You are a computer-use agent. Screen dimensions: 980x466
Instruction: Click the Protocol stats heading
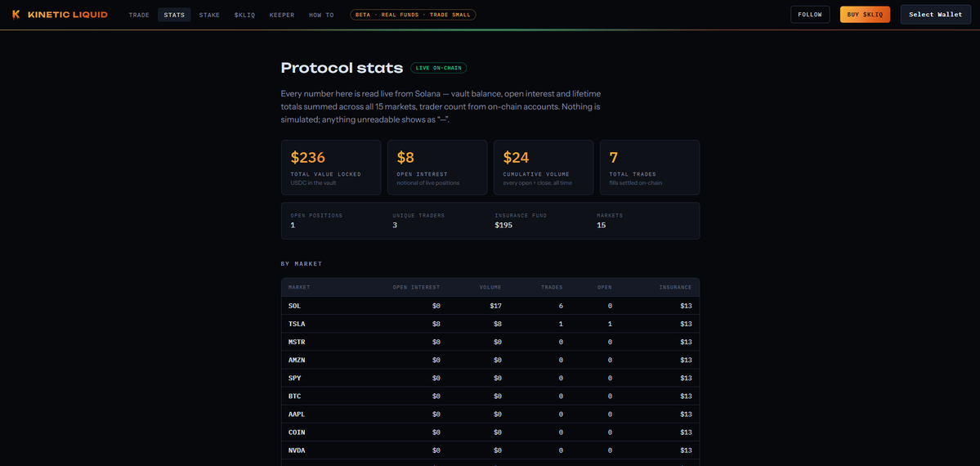pos(342,68)
